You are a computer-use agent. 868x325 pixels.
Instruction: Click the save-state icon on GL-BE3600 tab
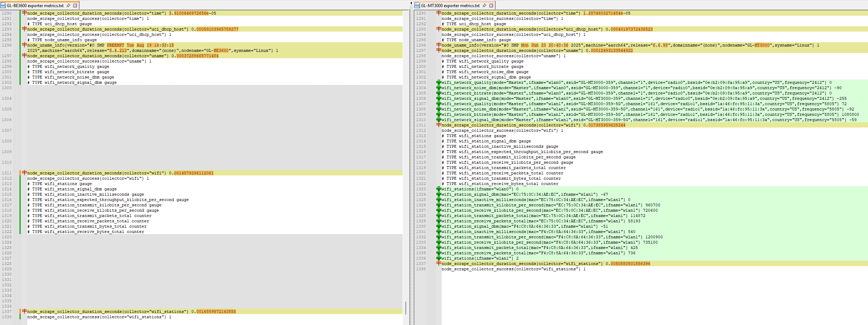(x=3, y=5)
